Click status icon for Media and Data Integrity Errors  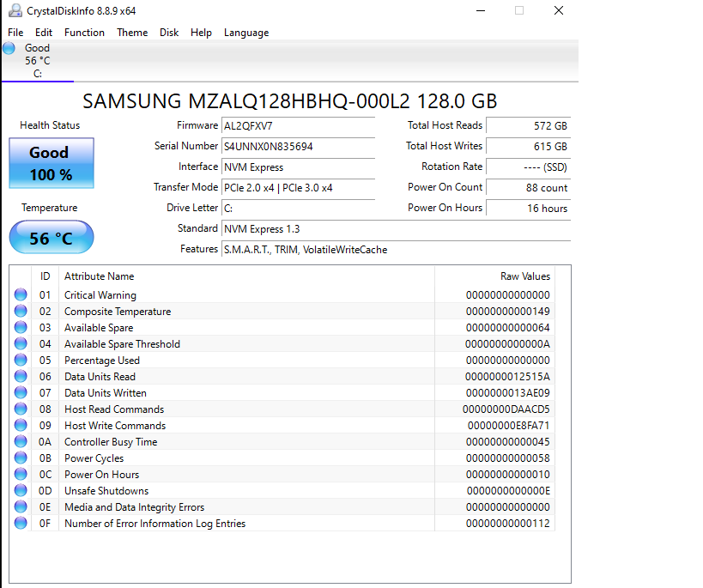coord(21,507)
